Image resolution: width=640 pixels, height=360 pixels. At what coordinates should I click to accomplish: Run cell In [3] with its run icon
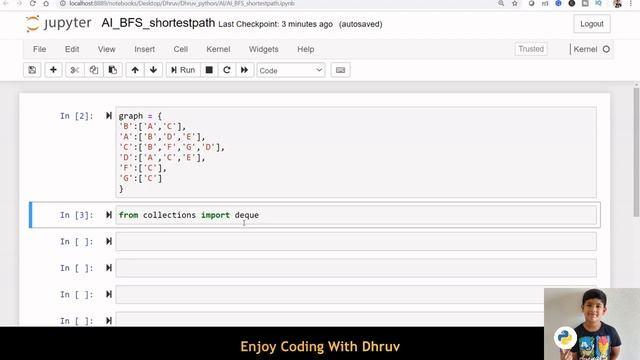click(109, 215)
